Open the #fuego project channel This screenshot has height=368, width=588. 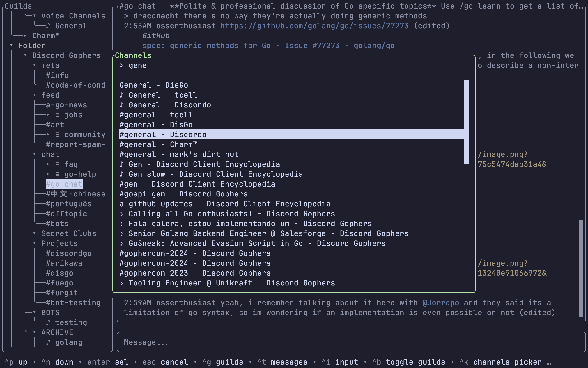59,283
